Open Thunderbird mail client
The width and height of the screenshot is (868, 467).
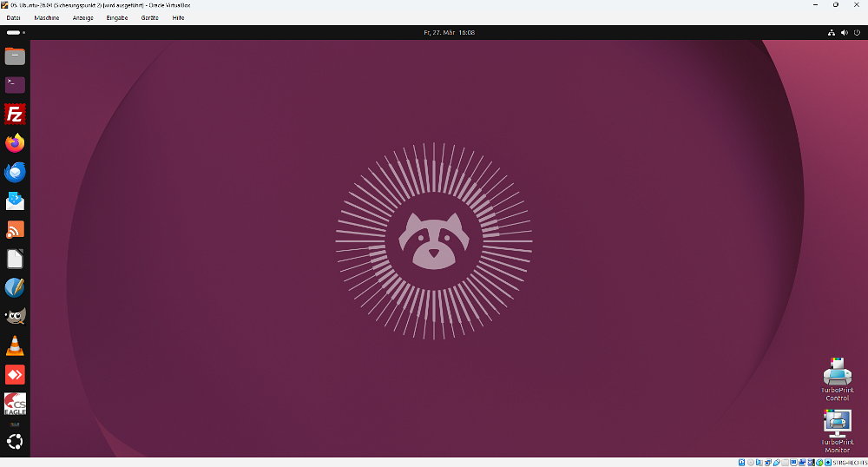(15, 172)
